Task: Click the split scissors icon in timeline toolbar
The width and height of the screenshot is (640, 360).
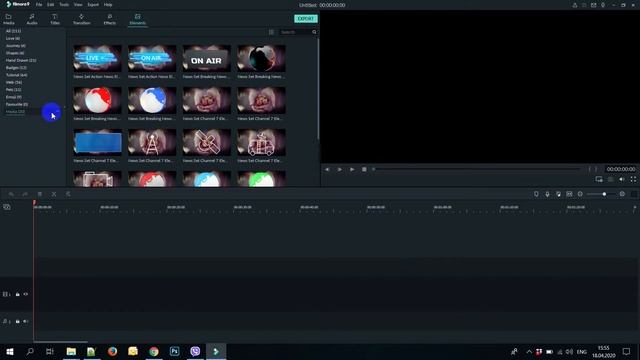Action: (x=54, y=194)
